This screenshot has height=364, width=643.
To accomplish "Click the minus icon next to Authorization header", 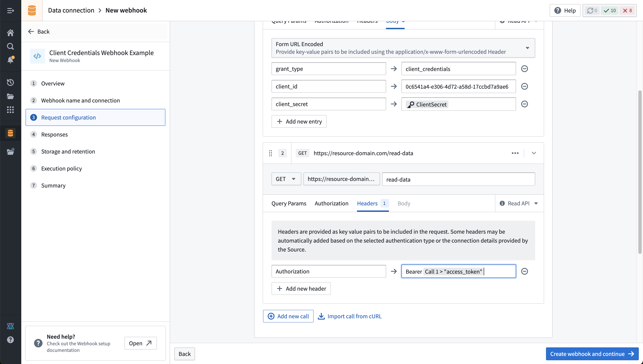I will [525, 271].
